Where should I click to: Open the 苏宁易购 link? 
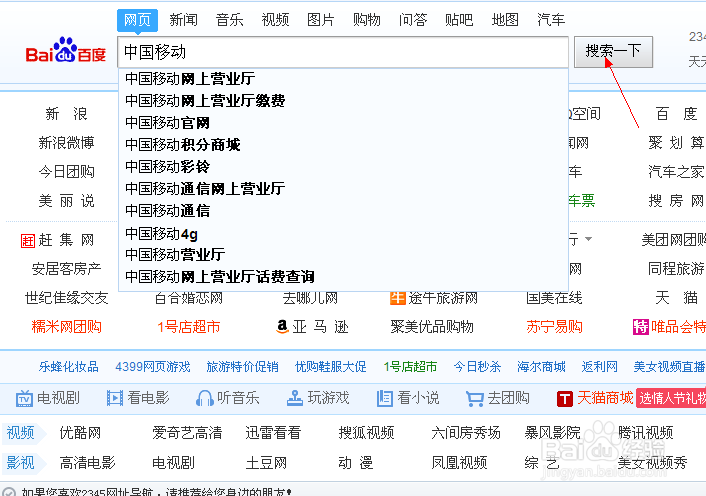pos(554,326)
